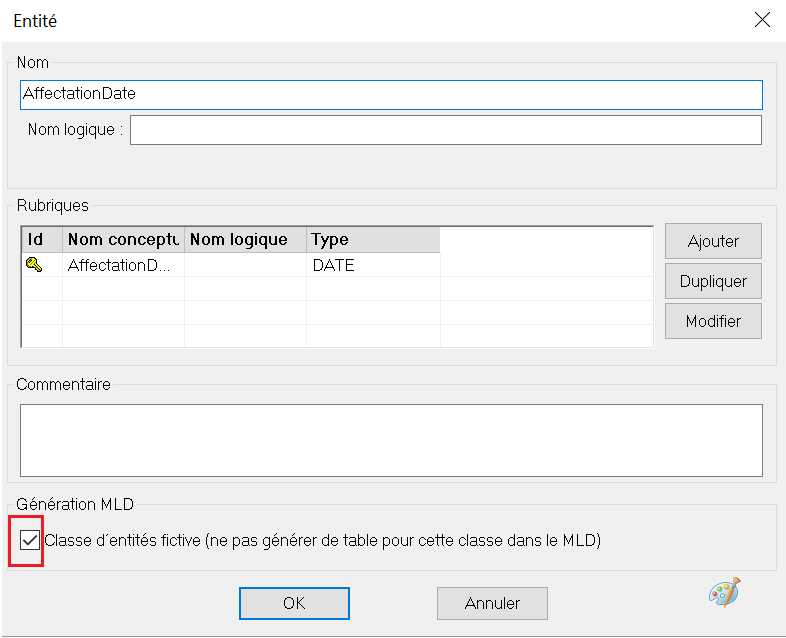Viewport: 786px width, 638px height.
Task: Select the Id column header
Action: (42, 240)
